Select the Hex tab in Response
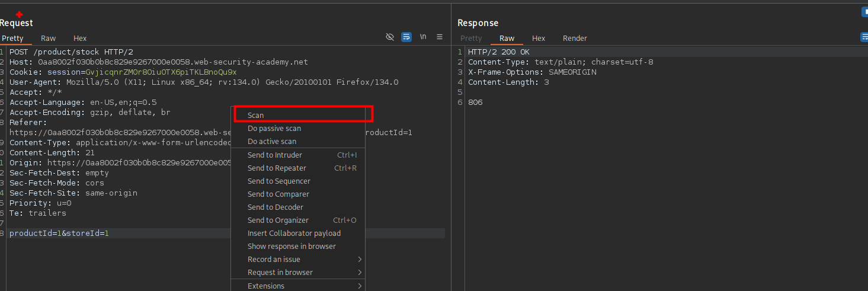Screen dimensions: 868x291 pos(539,38)
